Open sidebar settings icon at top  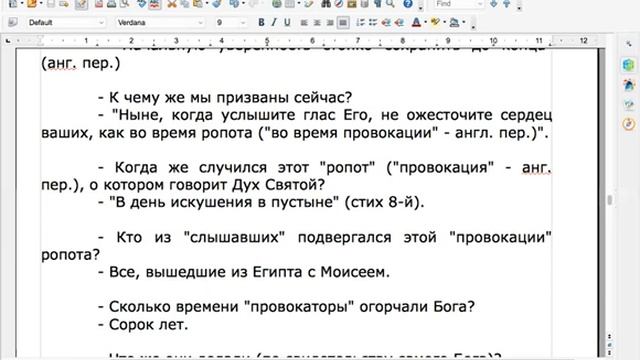click(629, 44)
